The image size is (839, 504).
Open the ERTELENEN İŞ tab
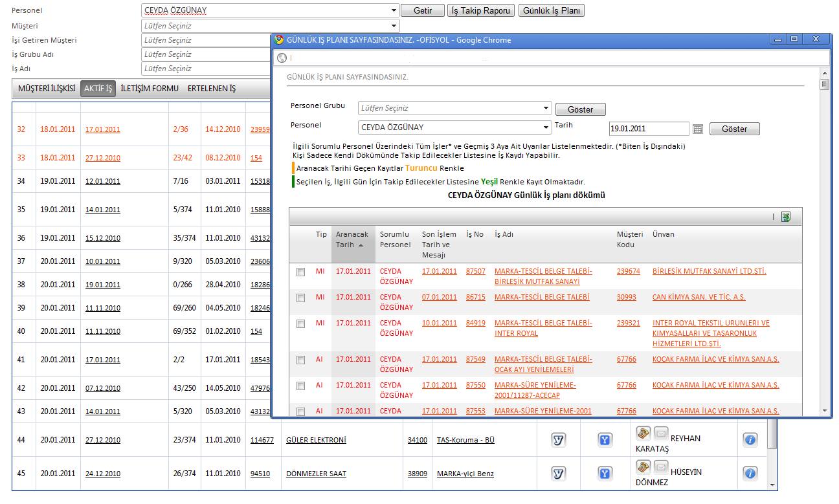click(x=212, y=89)
